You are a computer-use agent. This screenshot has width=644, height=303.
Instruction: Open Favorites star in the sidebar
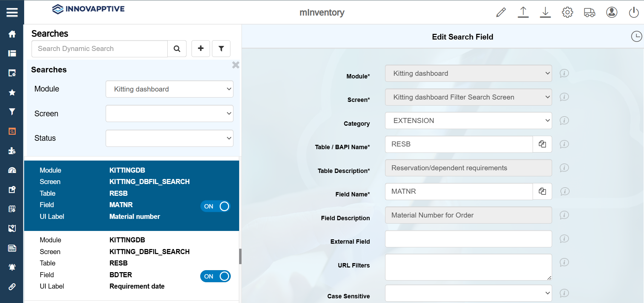click(x=12, y=93)
